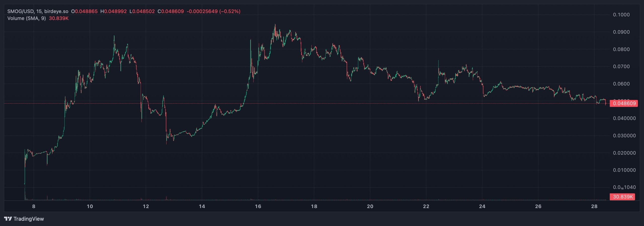Click date 20 on the time axis
The height and width of the screenshot is (226, 644).
coord(370,206)
